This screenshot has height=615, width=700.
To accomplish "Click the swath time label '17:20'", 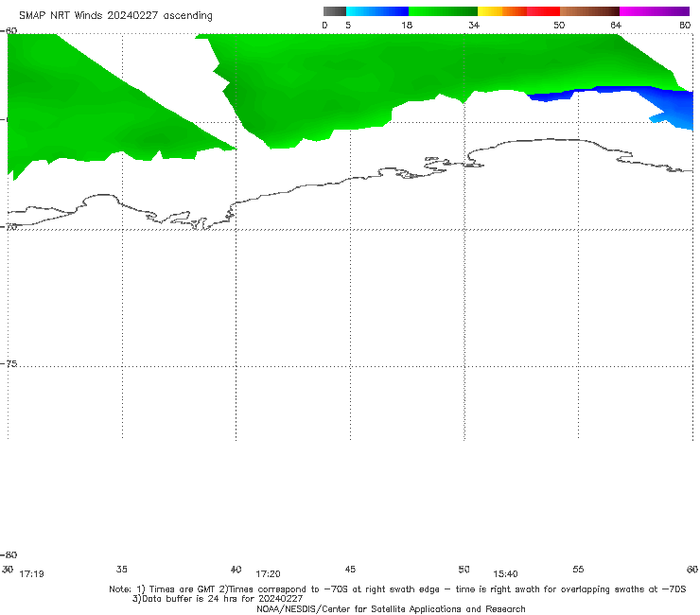I will [268, 574].
